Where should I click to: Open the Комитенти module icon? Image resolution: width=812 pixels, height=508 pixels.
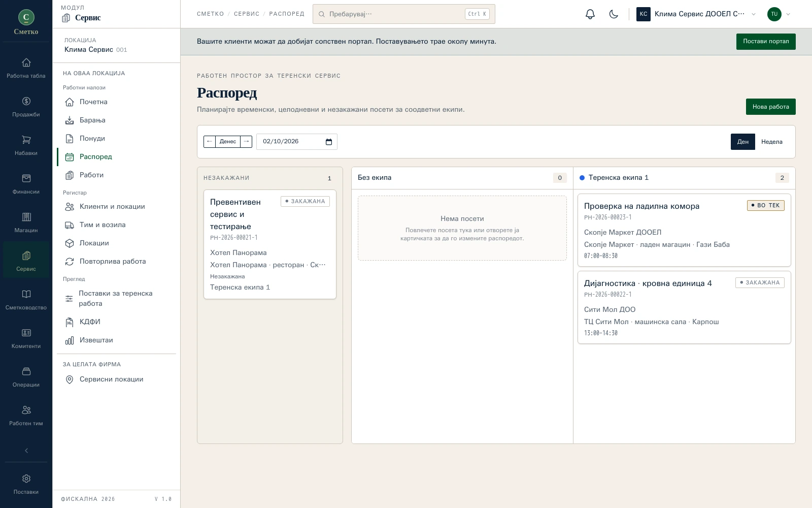coord(26,339)
